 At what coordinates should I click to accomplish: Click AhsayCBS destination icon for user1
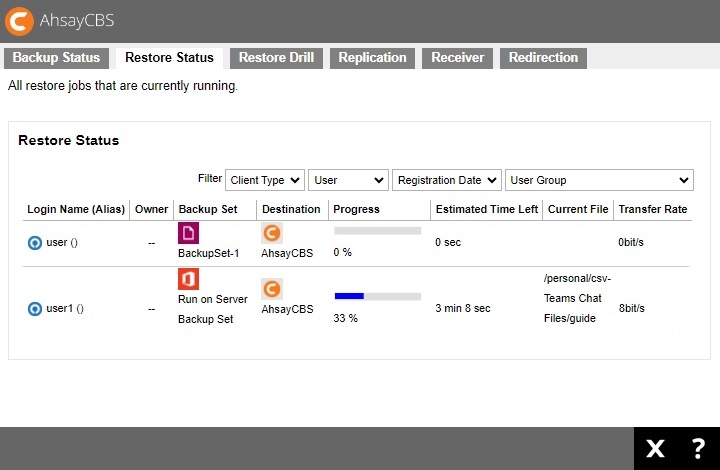[271, 289]
